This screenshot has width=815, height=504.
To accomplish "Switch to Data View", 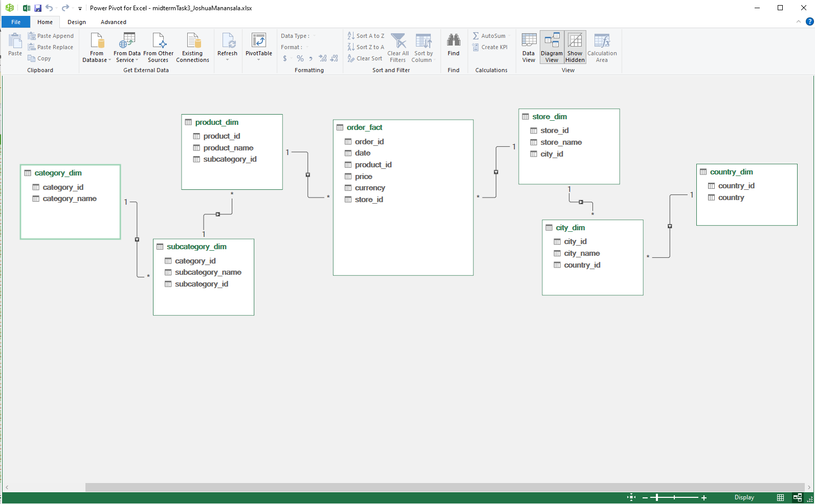I will pos(528,47).
